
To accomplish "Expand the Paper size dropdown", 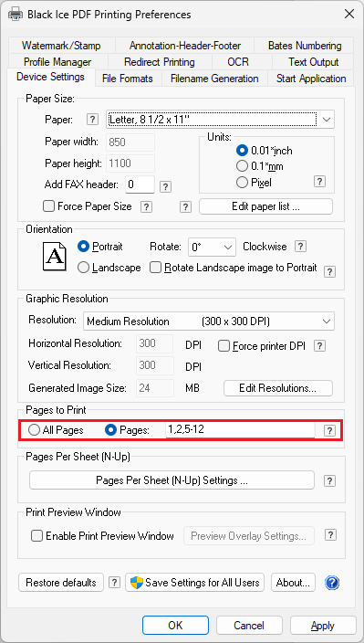I will point(220,120).
